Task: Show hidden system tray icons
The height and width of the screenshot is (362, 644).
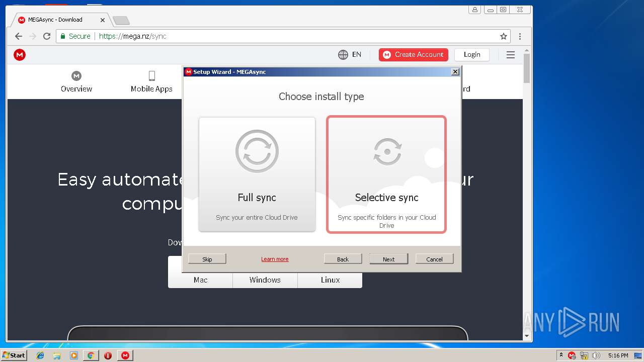Action: pos(561,355)
